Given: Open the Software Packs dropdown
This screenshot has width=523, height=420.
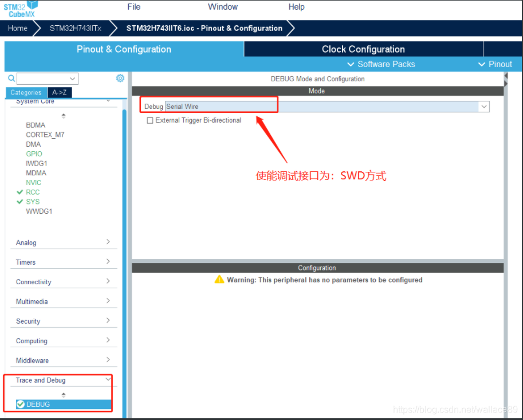Looking at the screenshot, I should 382,64.
